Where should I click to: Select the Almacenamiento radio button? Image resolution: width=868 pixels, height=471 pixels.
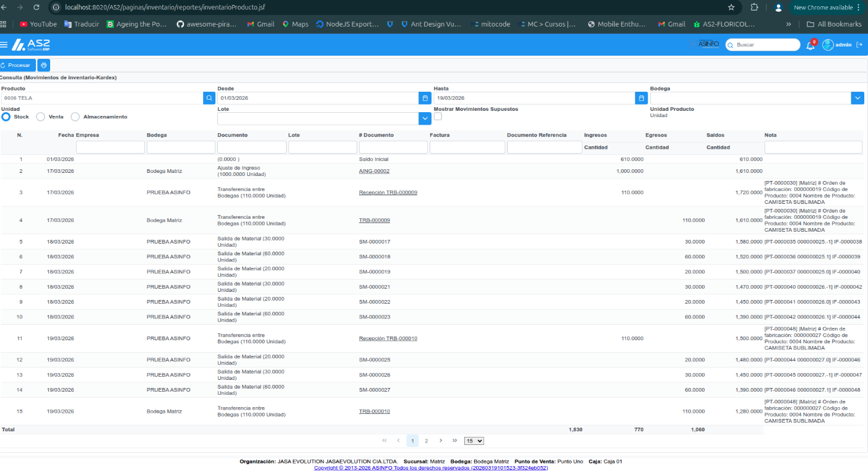[75, 117]
